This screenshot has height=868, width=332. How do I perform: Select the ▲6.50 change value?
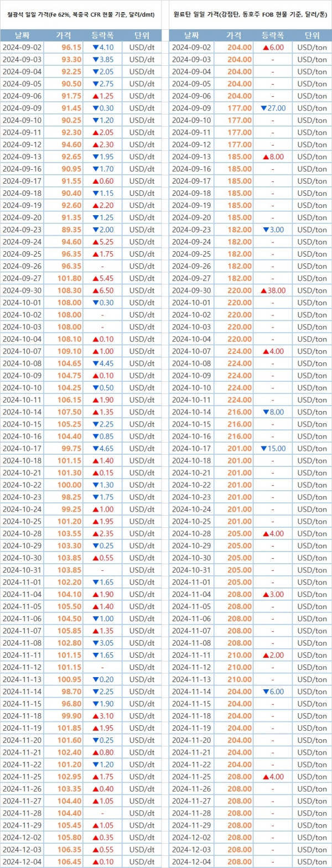[x=103, y=291]
